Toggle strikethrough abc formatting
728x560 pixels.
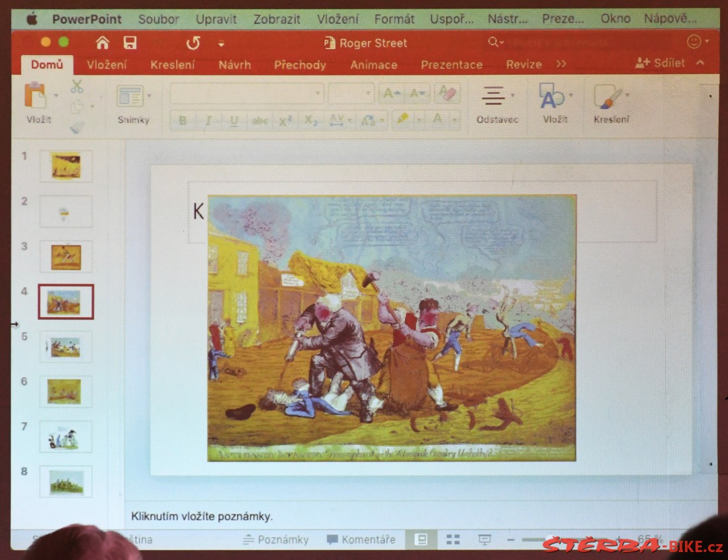tap(259, 120)
